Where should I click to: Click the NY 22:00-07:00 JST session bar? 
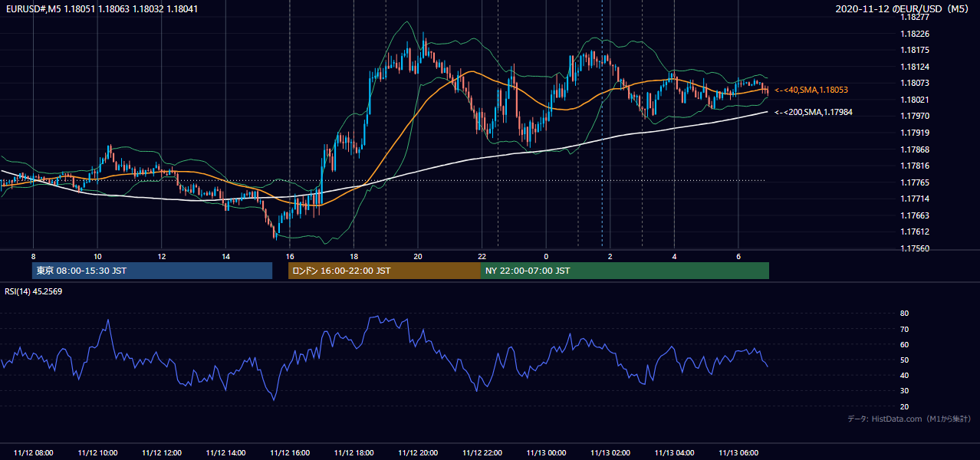[x=625, y=271]
